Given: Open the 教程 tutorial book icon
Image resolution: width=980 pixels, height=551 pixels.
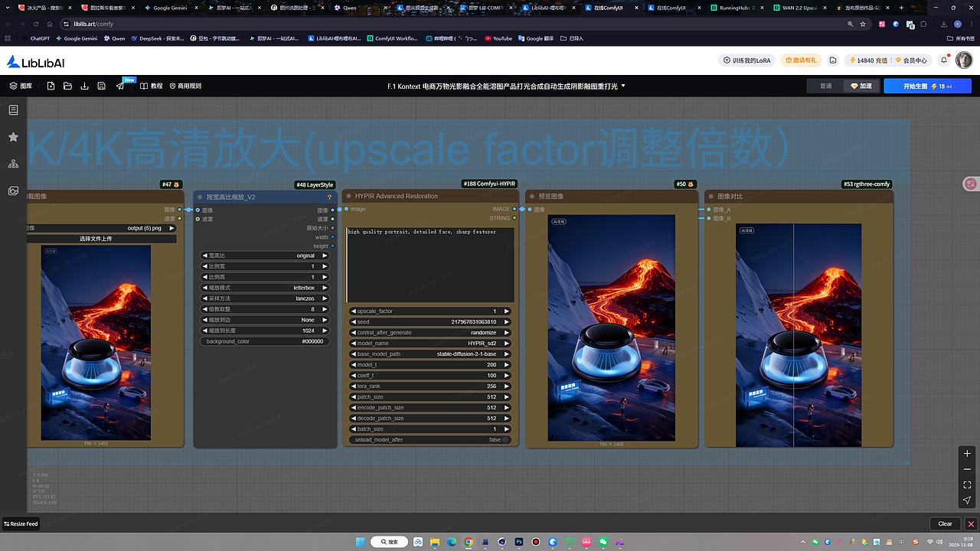Looking at the screenshot, I should pyautogui.click(x=151, y=86).
